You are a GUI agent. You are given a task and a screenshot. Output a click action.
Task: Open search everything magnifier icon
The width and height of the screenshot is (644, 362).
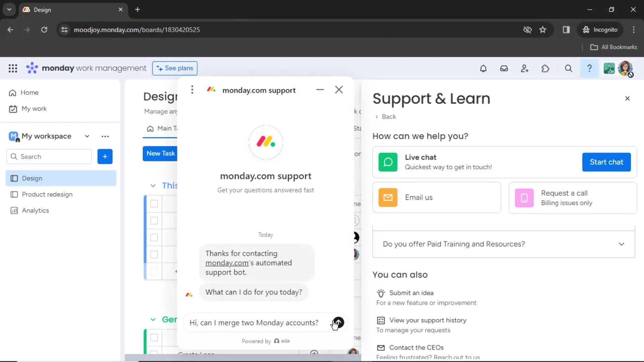568,68
